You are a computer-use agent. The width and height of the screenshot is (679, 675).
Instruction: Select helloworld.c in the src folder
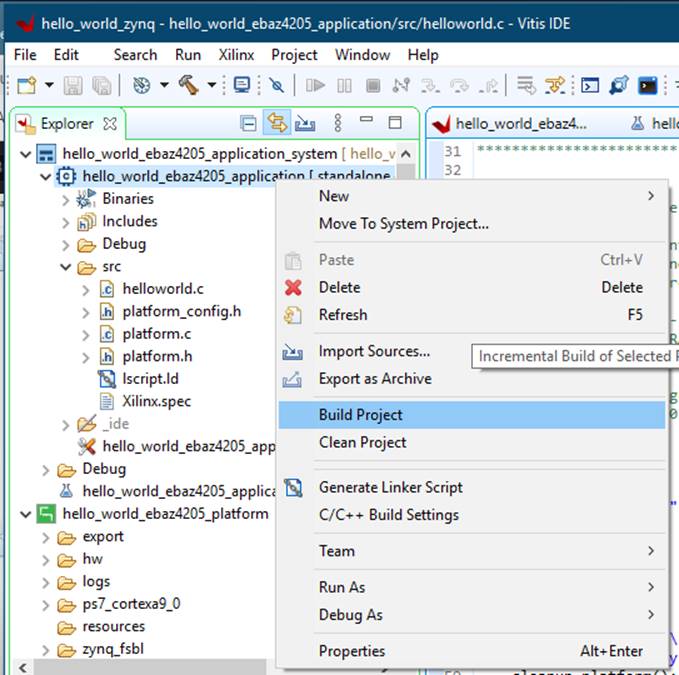tap(162, 289)
